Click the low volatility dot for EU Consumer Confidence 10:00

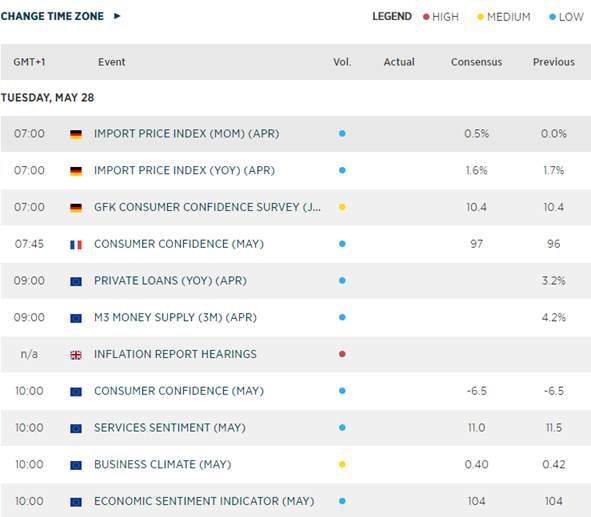click(342, 391)
